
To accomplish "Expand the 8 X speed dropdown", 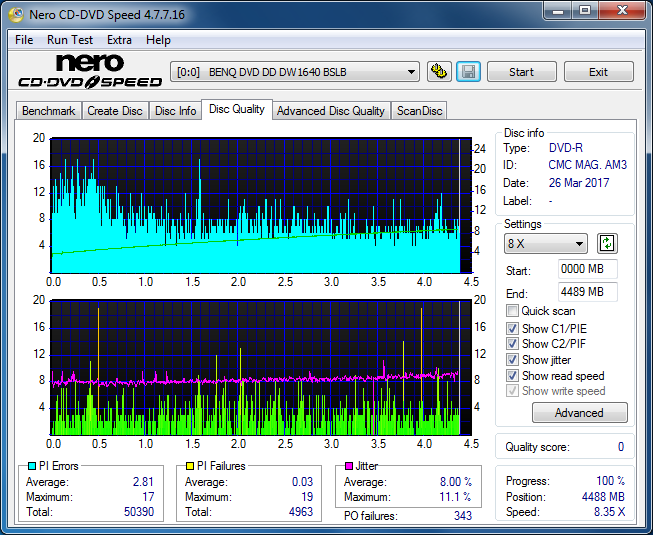I will (546, 244).
